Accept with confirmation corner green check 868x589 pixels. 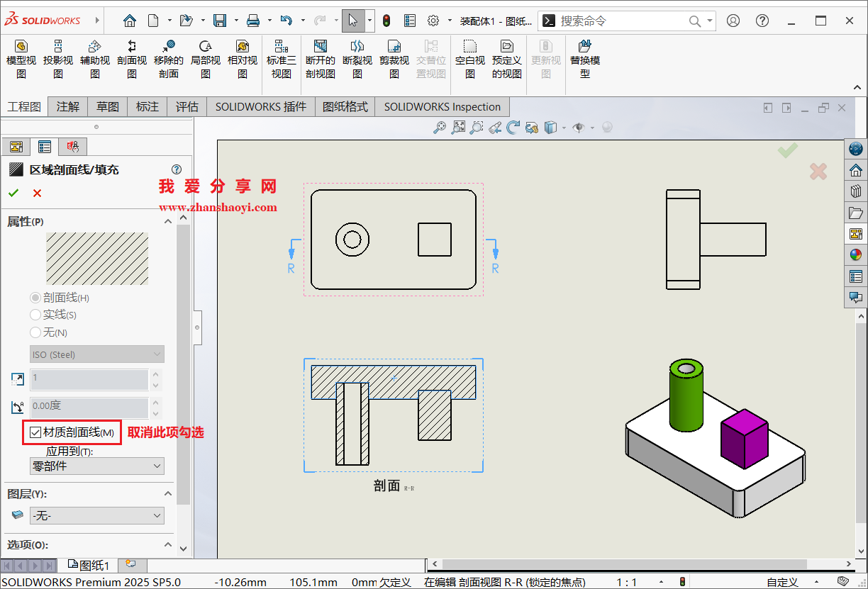click(787, 150)
